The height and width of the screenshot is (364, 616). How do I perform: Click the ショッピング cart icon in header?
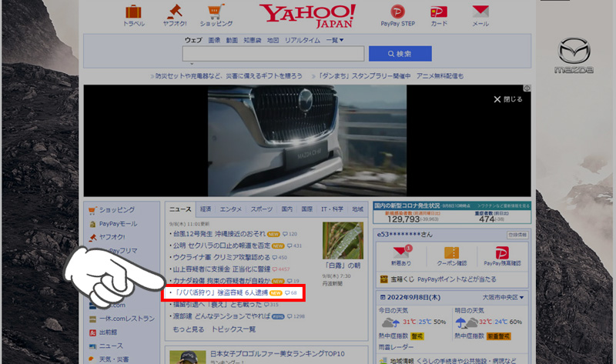coord(216,13)
